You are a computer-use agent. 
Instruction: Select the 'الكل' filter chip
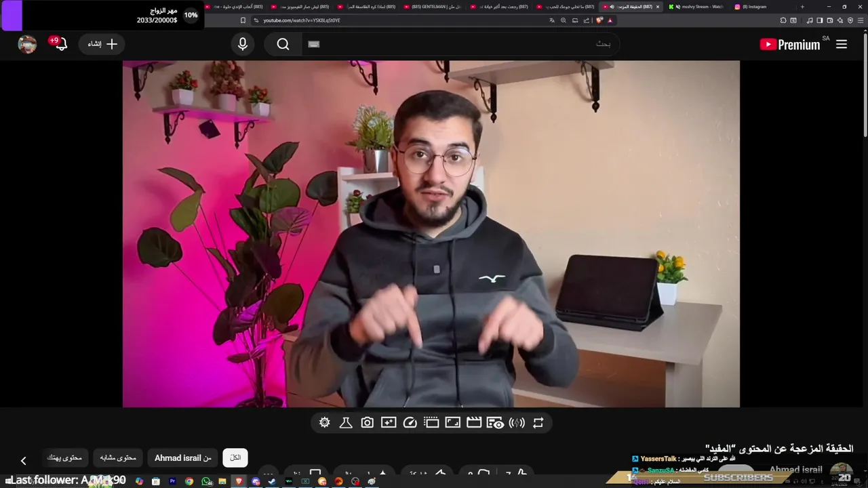235,458
